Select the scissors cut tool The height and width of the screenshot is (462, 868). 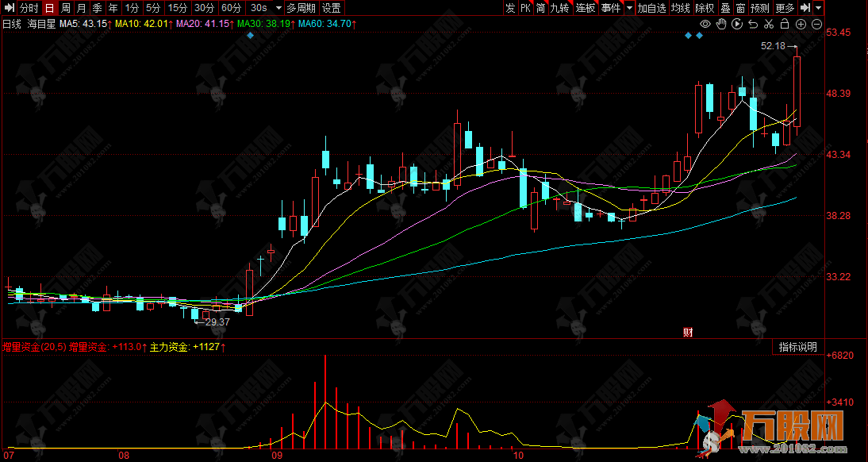(769, 24)
